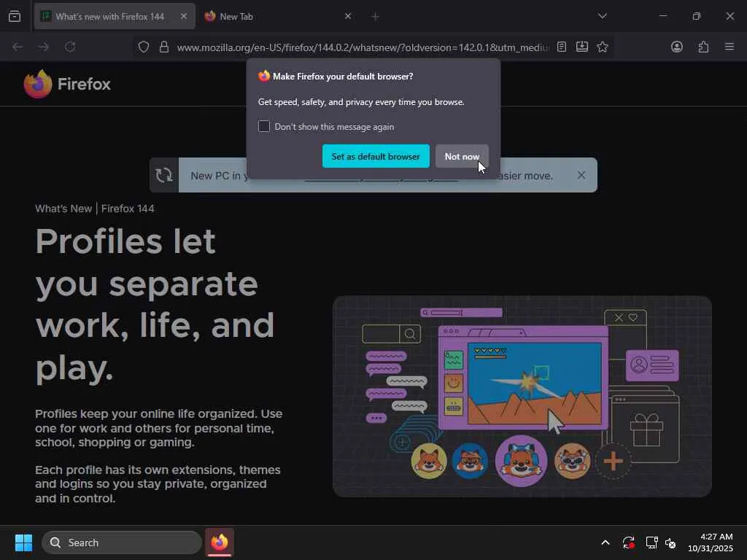Bookmark this page with the star icon

click(x=602, y=47)
